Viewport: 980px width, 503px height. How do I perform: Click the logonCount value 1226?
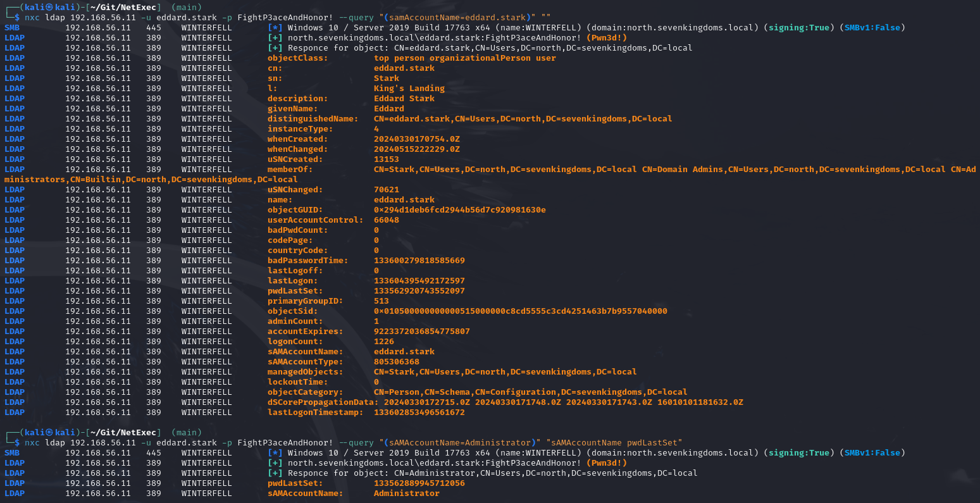[x=383, y=341]
